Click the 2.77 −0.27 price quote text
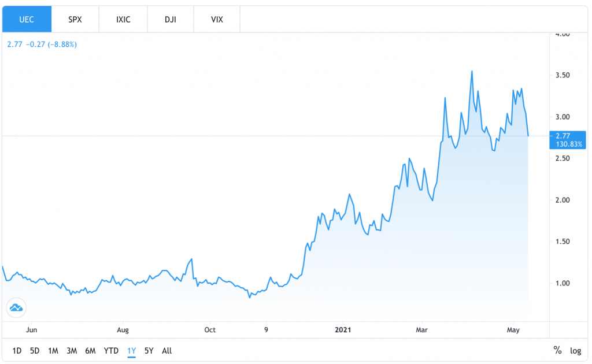Image resolution: width=592 pixels, height=364 pixels. click(x=42, y=44)
